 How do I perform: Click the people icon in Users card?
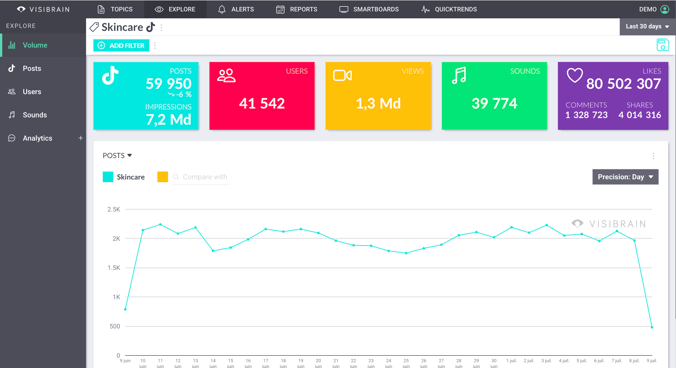point(226,75)
